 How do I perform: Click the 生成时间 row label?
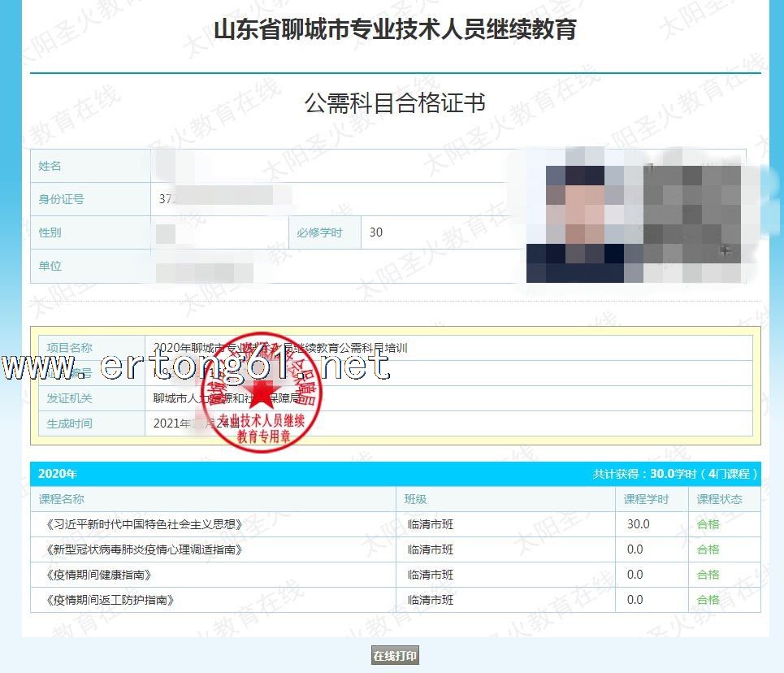[70, 423]
